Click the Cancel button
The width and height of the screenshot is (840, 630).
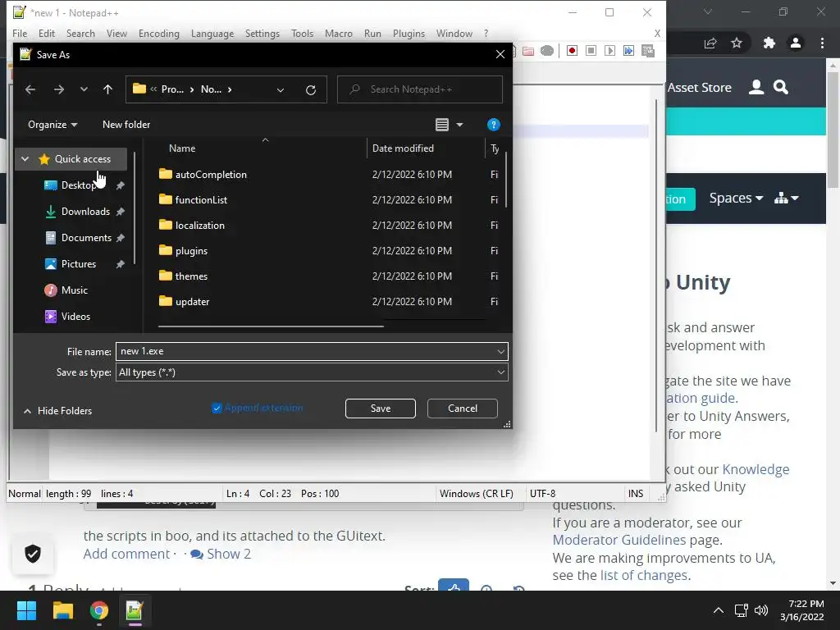[463, 409]
